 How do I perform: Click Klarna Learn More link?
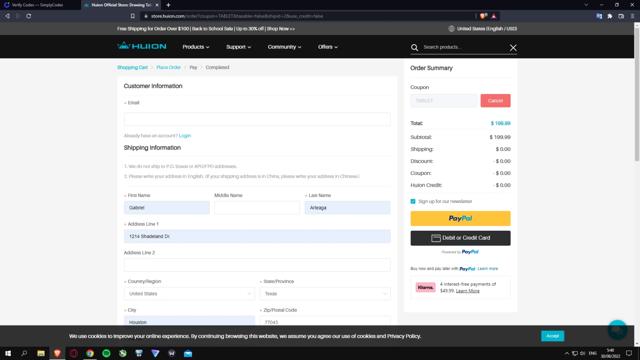coord(468,291)
